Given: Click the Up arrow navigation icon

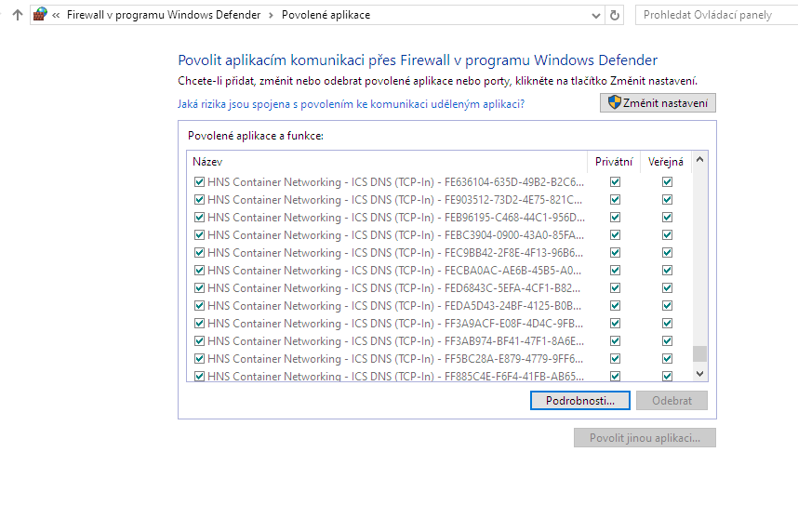Looking at the screenshot, I should coord(18,15).
